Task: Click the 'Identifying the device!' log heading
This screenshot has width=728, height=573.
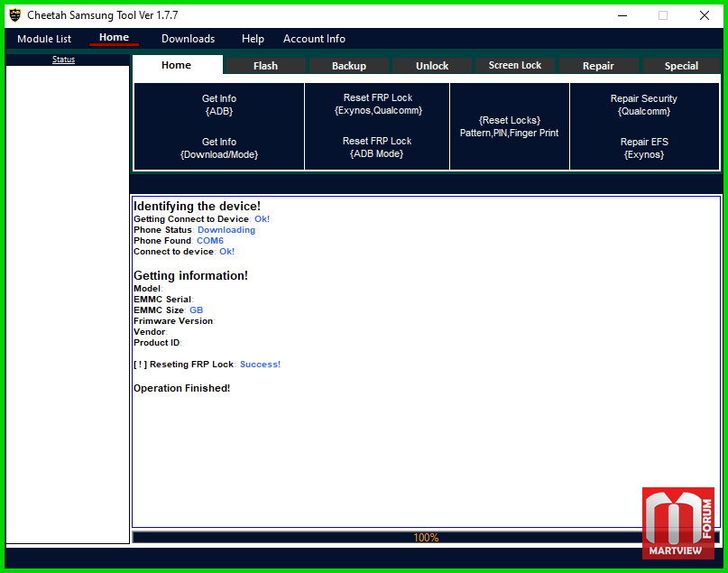Action: (x=197, y=206)
